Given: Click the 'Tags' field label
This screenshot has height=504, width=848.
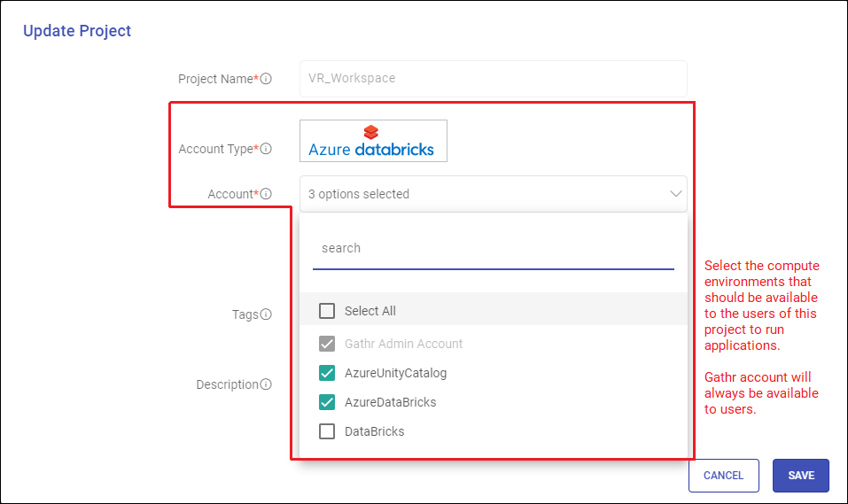Looking at the screenshot, I should tap(245, 314).
